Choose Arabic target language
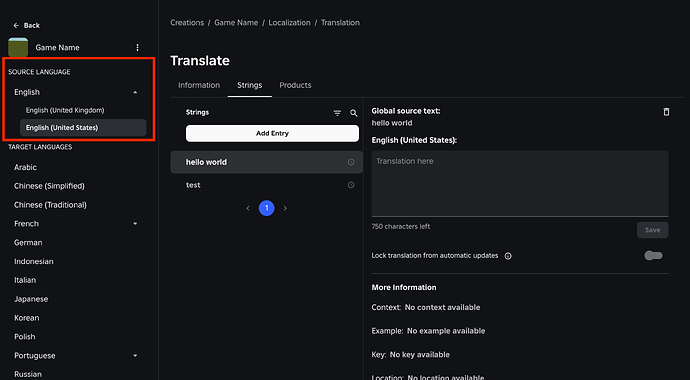Screen dimensions: 690x380 tap(26, 167)
